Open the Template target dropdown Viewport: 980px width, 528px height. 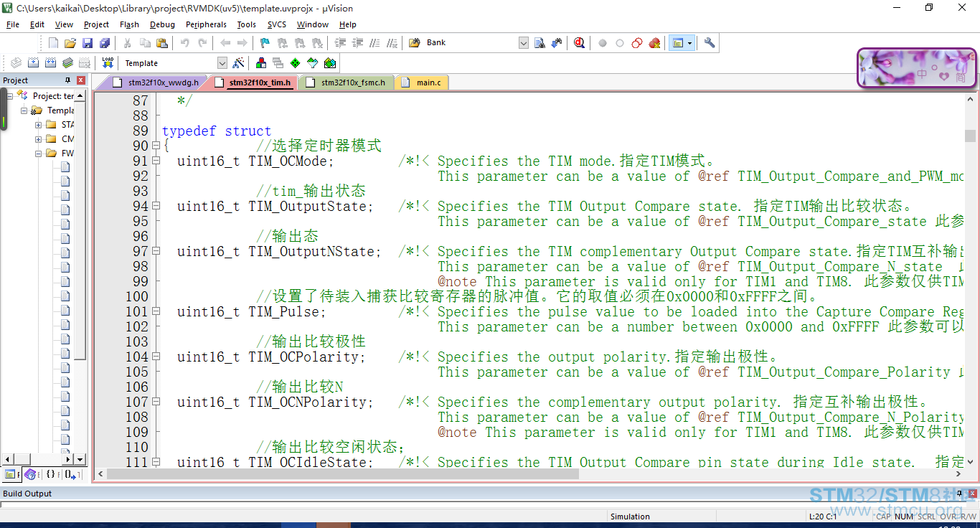222,63
